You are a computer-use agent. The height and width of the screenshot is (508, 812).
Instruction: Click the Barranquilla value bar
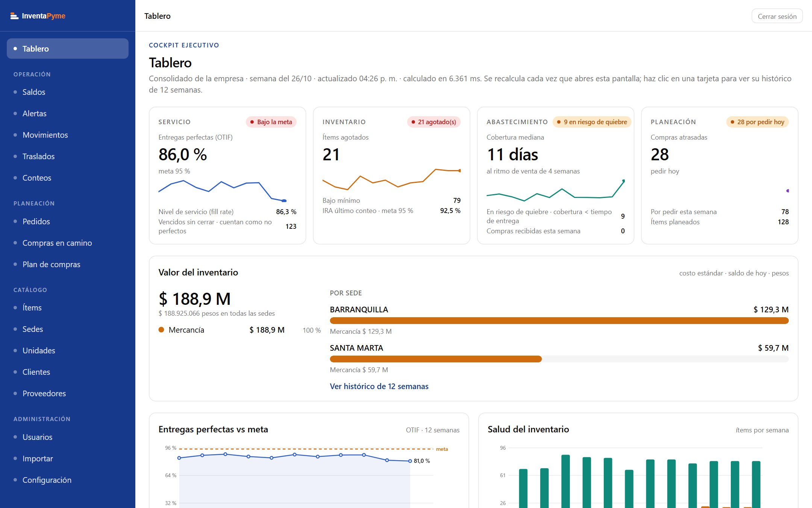pos(559,321)
